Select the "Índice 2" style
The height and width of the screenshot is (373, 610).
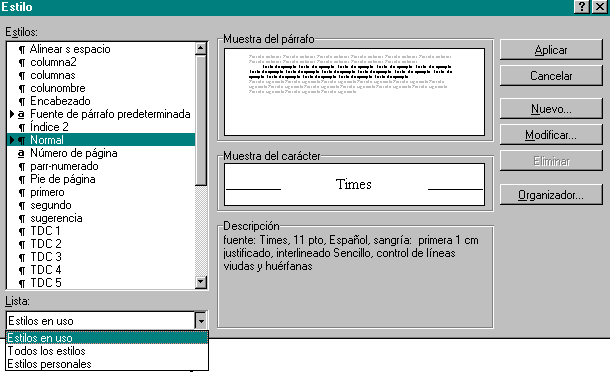(x=101, y=127)
